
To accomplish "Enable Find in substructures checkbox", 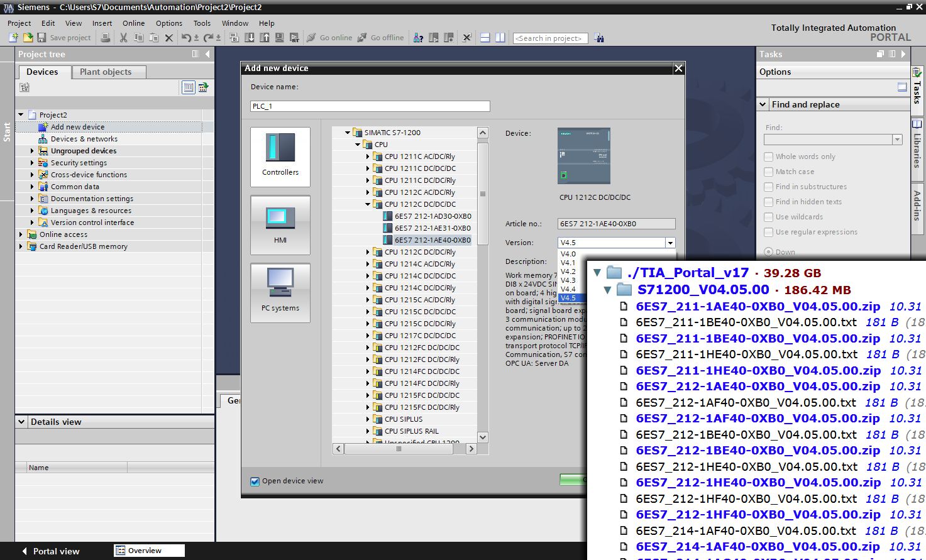I will tap(768, 187).
